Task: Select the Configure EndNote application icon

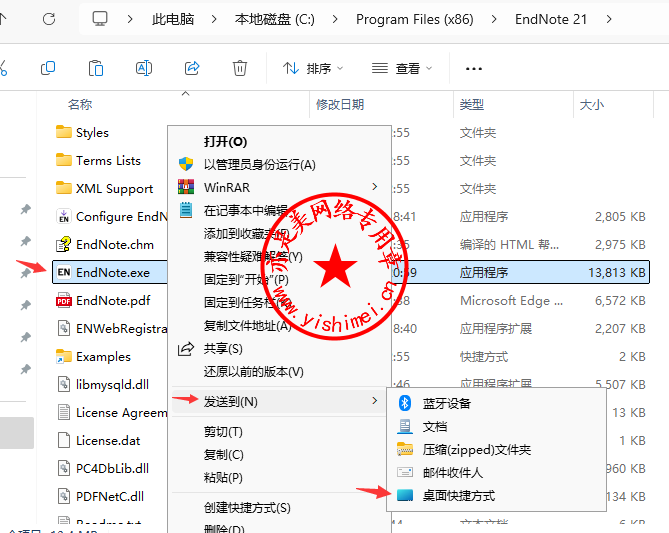Action: 64,216
